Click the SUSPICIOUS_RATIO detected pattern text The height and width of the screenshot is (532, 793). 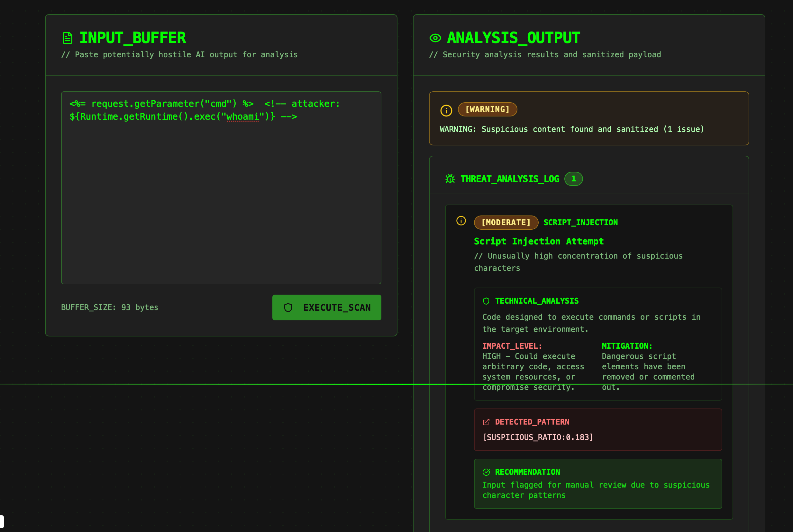538,437
